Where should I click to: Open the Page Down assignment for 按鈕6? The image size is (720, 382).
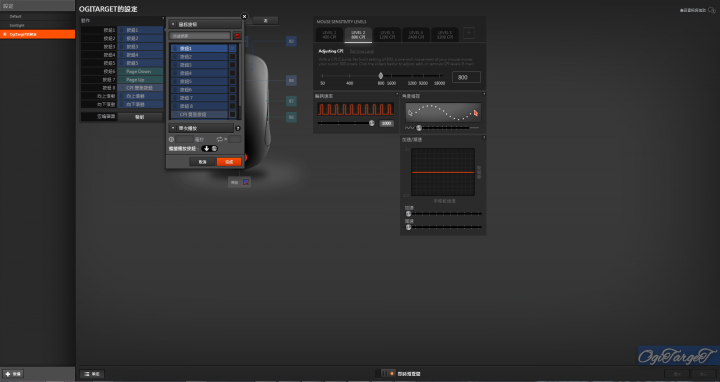(140, 71)
